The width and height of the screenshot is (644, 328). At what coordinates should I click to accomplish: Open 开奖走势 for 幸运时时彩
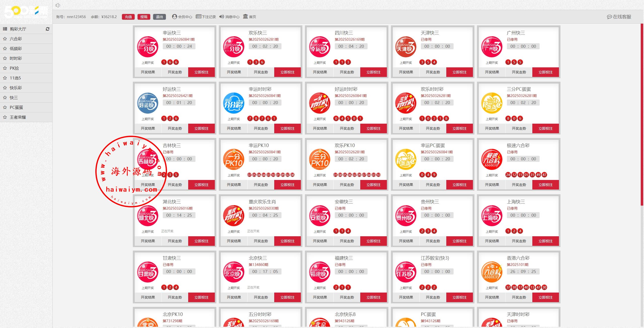click(x=261, y=128)
